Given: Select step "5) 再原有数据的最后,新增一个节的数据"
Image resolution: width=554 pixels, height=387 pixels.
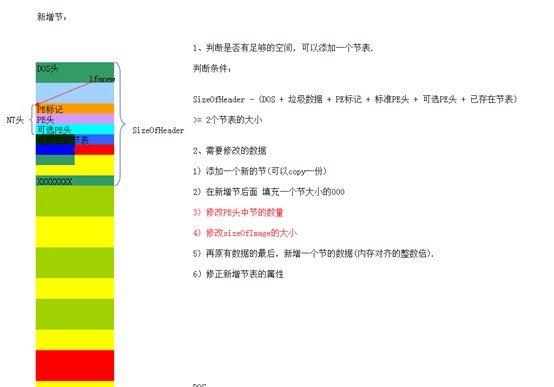Looking at the screenshot, I should [x=313, y=253].
